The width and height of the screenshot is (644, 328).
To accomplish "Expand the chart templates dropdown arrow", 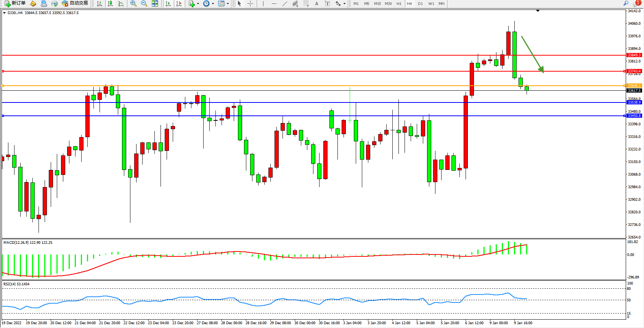I will (x=228, y=4).
